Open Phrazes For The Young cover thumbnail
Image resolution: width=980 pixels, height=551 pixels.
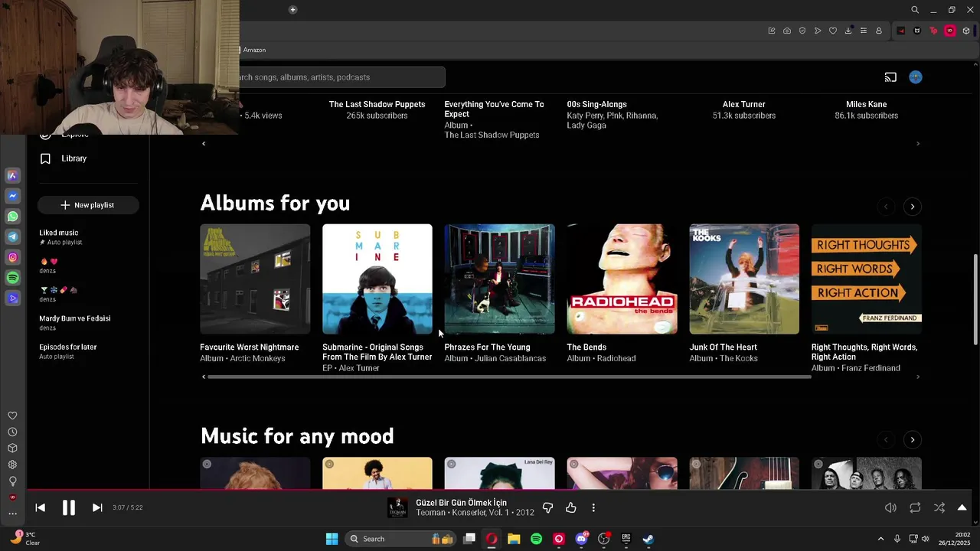tap(500, 279)
